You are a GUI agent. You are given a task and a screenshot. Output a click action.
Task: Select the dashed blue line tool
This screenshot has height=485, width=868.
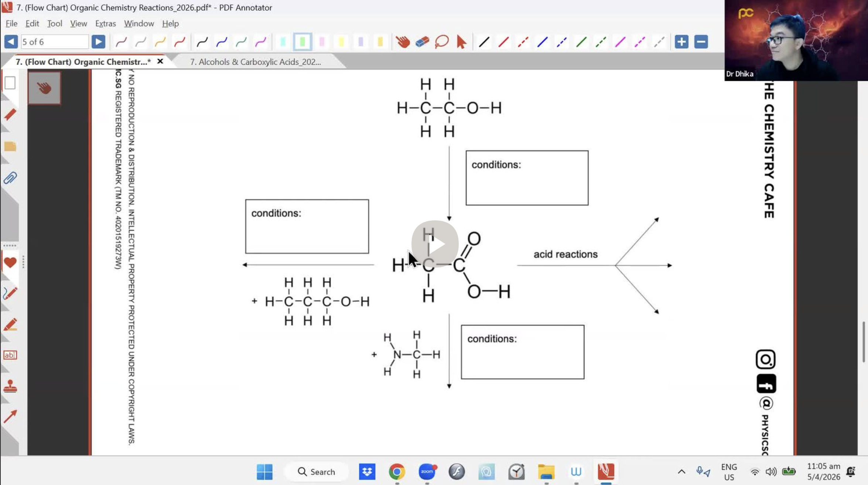pyautogui.click(x=562, y=42)
